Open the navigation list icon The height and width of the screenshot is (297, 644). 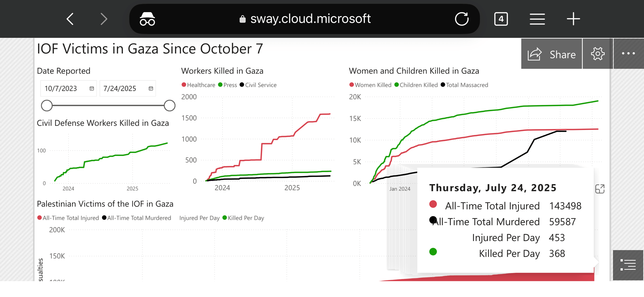[x=628, y=265]
